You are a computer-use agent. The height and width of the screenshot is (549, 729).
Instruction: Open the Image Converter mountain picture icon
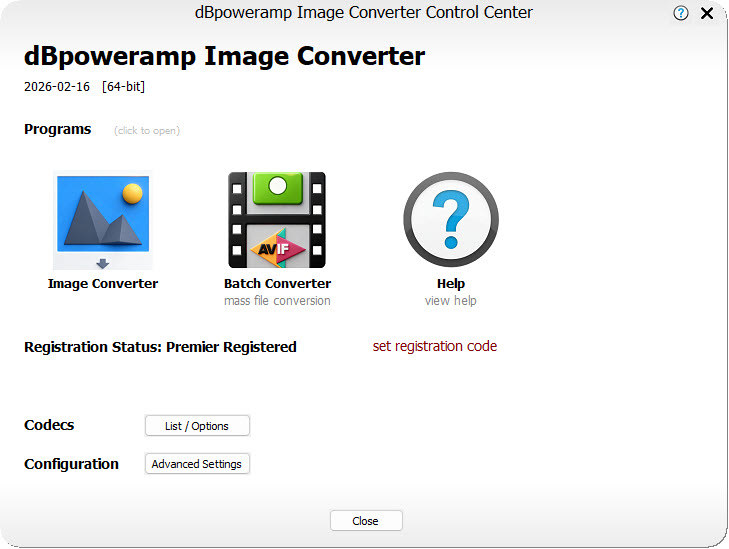coord(103,212)
